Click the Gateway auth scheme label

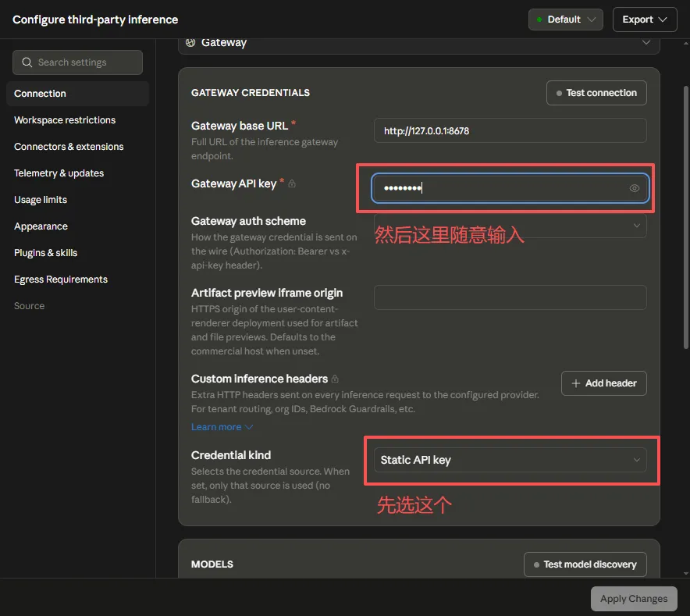(x=248, y=221)
